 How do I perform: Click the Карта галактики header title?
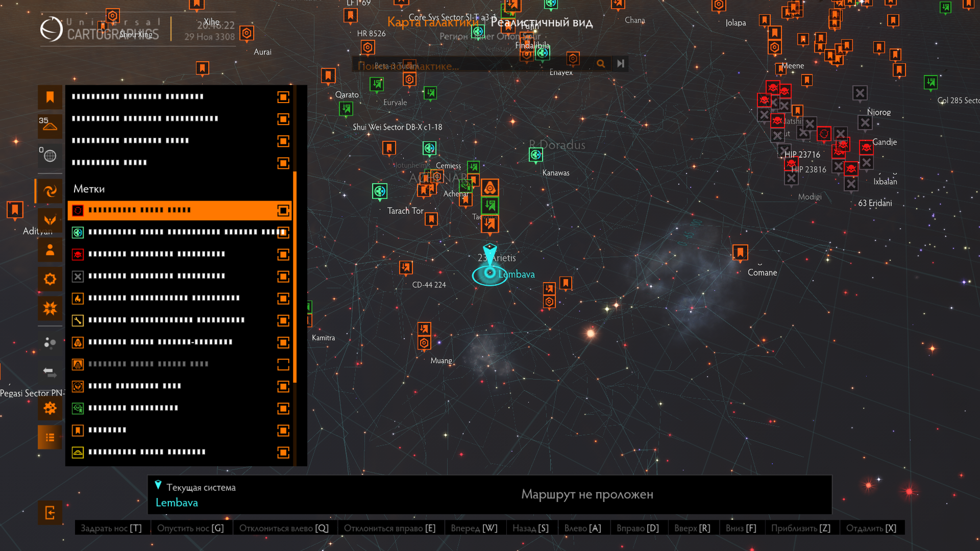(433, 22)
